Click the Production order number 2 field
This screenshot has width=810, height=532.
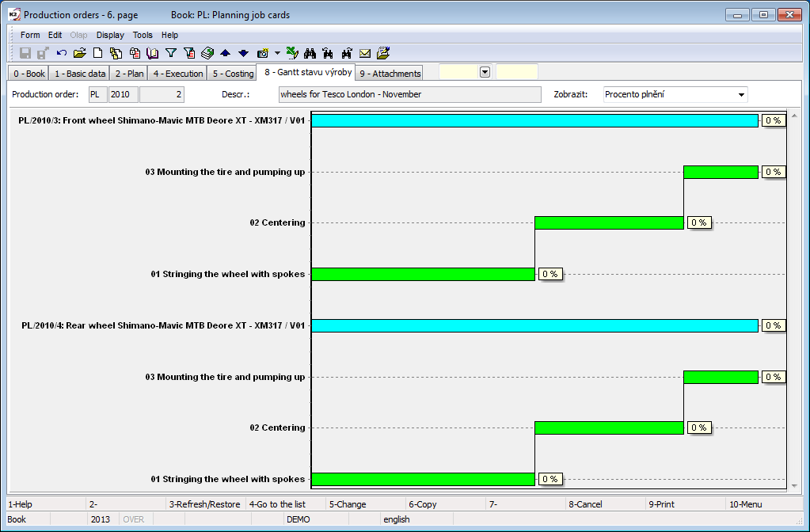162,94
